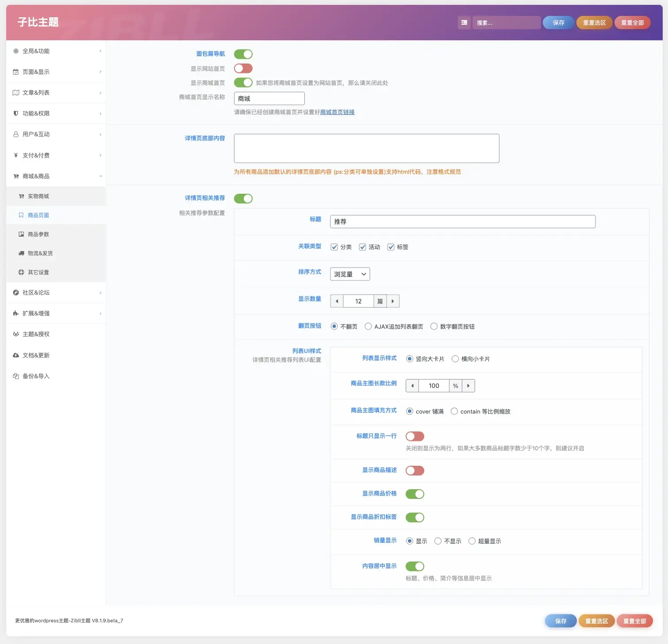Open the 排序方式 dropdown showing 浏览量
Screen dimensions: 668x644
[350, 274]
